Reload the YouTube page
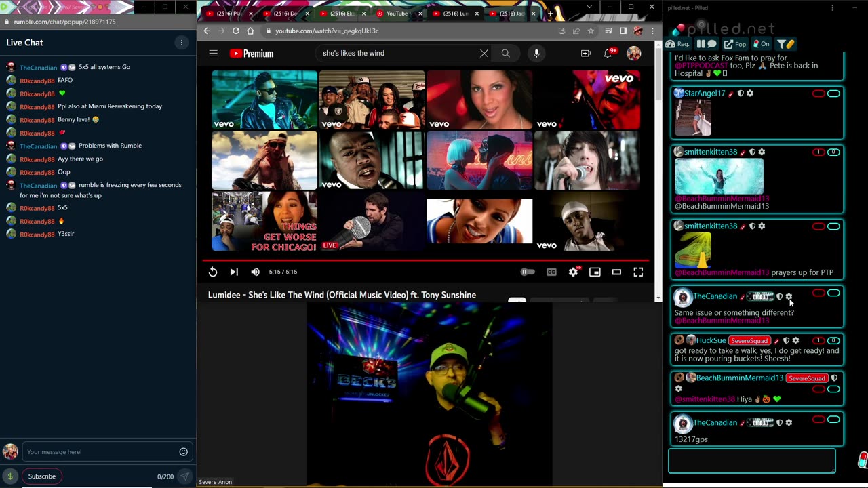The width and height of the screenshot is (868, 488). (x=235, y=30)
